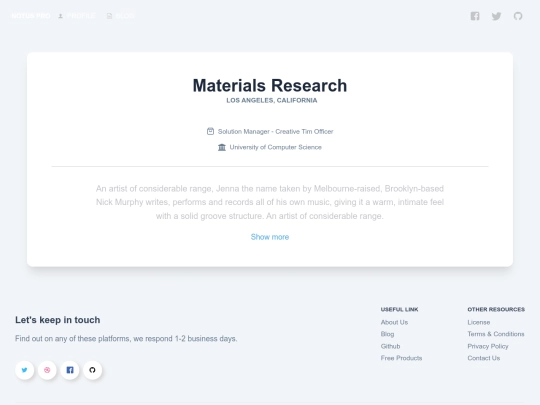Click the Useful Link column heading
The width and height of the screenshot is (540, 405).
click(399, 309)
